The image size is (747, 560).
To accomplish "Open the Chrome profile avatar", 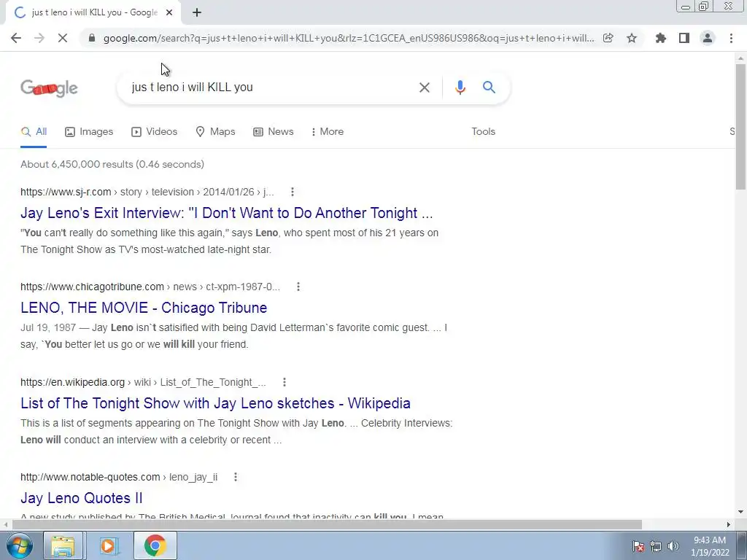I will click(x=708, y=38).
